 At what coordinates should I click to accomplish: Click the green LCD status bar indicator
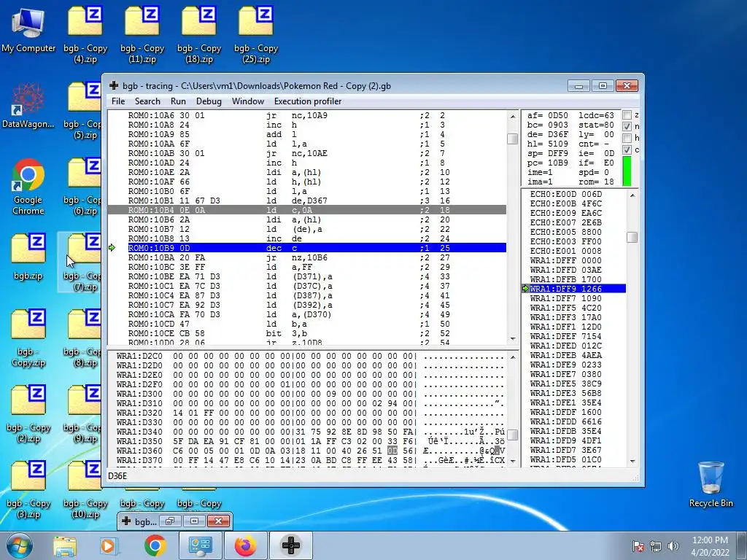627,171
